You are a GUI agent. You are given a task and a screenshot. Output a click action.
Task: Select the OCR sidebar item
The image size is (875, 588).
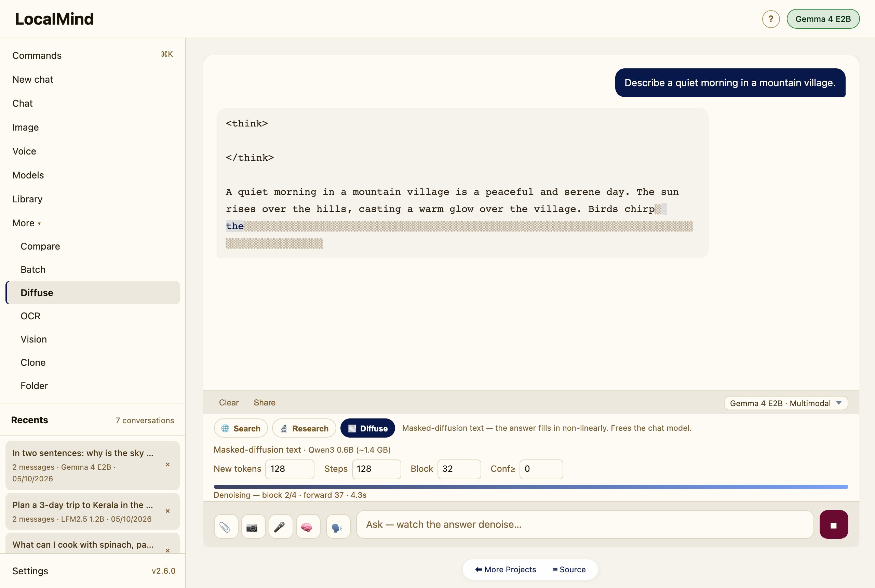[x=93, y=316]
